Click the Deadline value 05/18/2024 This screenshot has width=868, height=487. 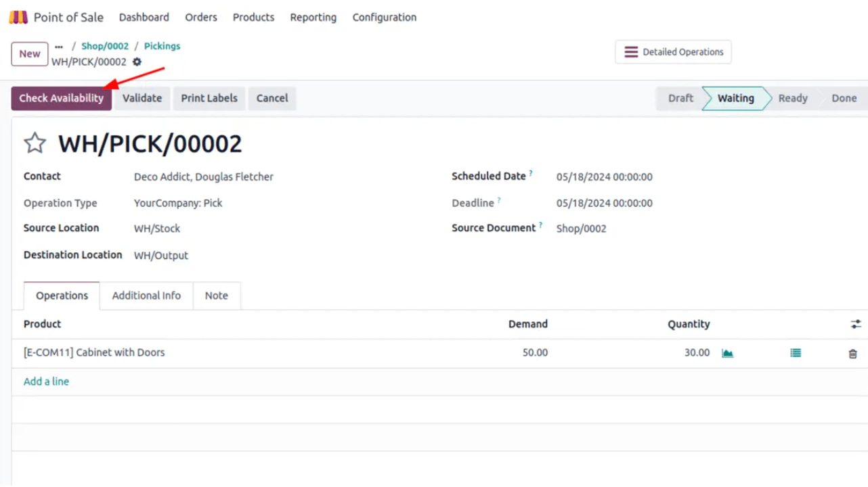605,203
